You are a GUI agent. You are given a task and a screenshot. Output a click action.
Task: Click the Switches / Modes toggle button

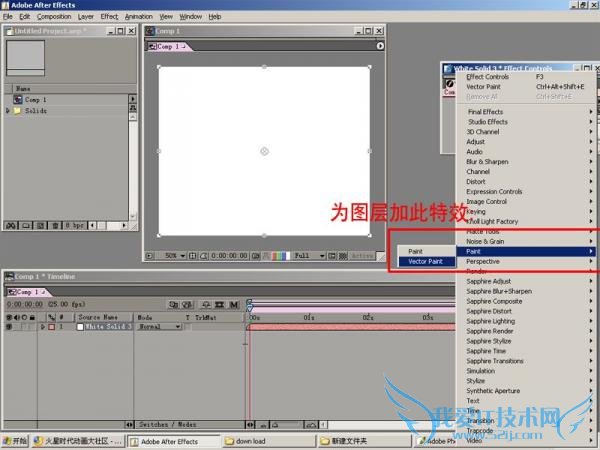point(167,424)
